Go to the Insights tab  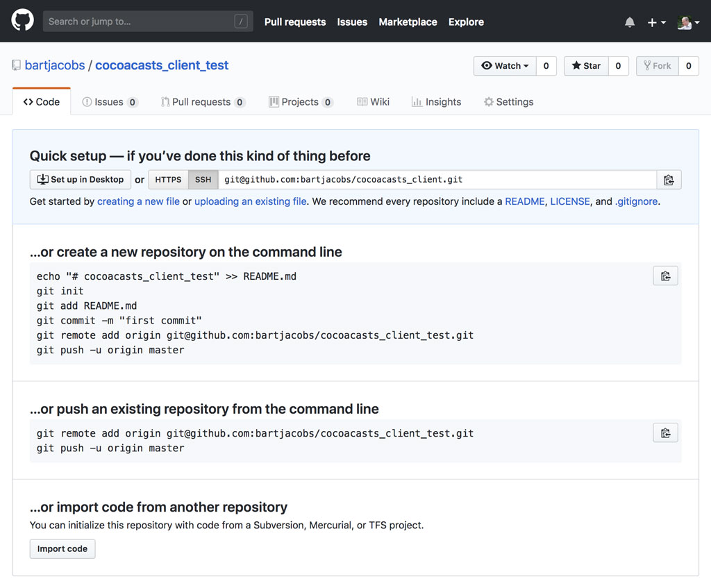pos(436,102)
